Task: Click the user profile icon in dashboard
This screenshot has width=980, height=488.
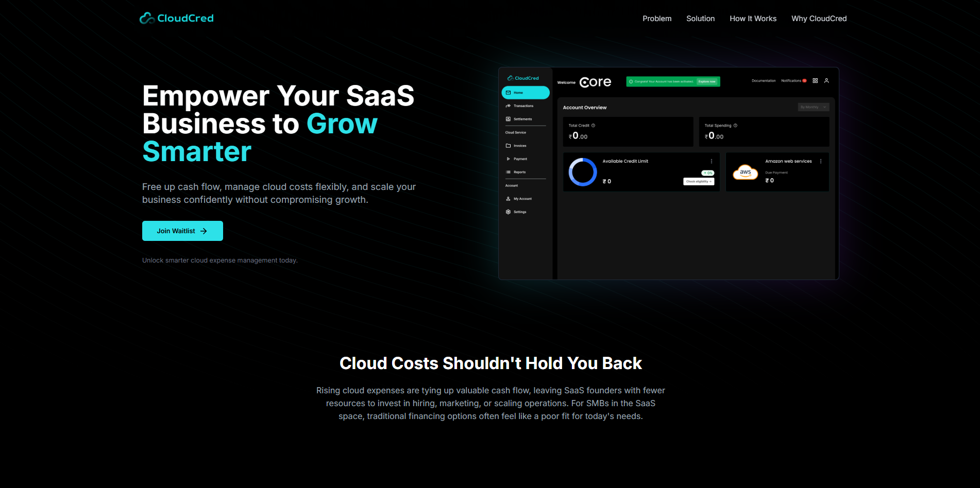Action: point(826,81)
